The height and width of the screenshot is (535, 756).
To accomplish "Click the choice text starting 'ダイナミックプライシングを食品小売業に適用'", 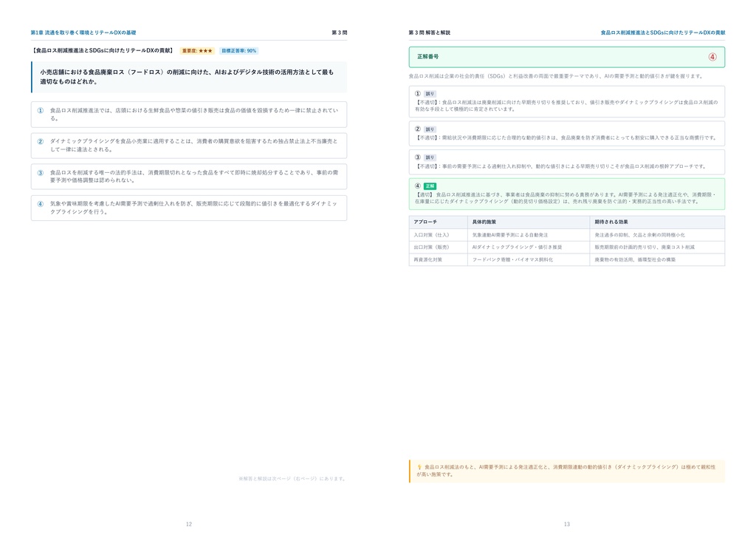I will pyautogui.click(x=194, y=146).
